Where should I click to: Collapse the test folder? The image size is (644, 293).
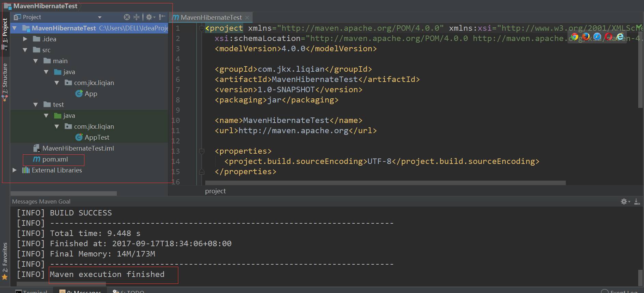coord(36,104)
